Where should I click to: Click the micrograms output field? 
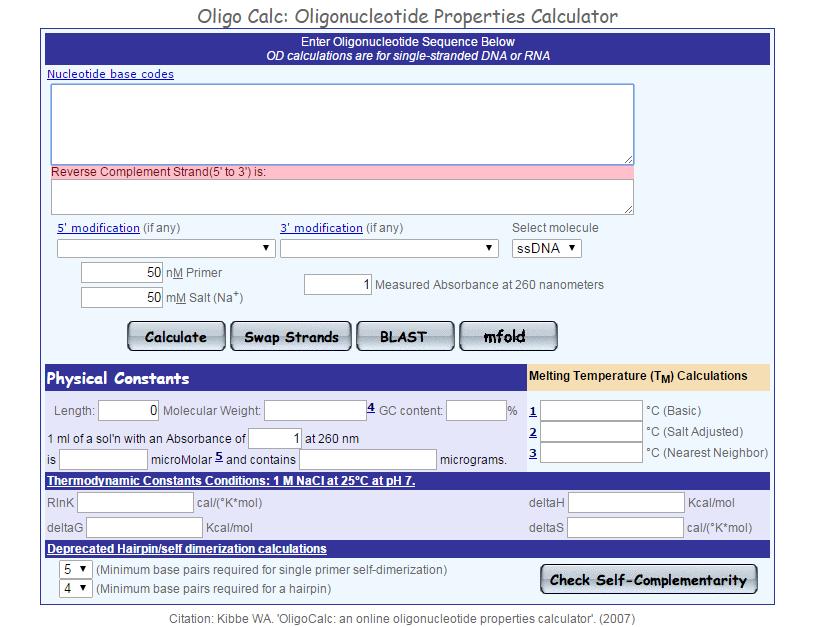pos(368,459)
